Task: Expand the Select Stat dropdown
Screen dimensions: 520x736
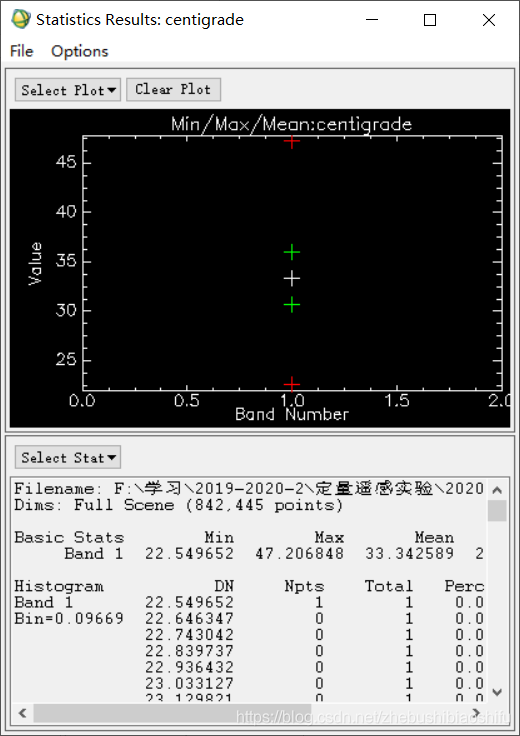Action: pyautogui.click(x=68, y=457)
